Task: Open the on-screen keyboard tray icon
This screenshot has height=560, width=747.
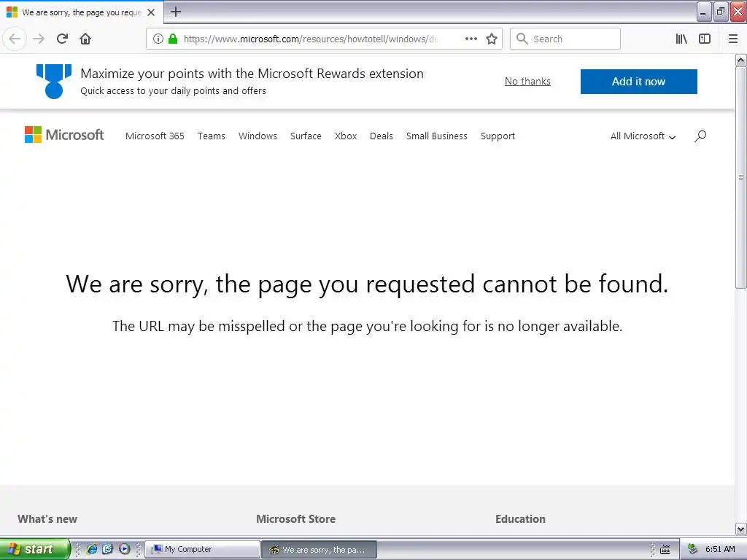Action: (x=665, y=550)
